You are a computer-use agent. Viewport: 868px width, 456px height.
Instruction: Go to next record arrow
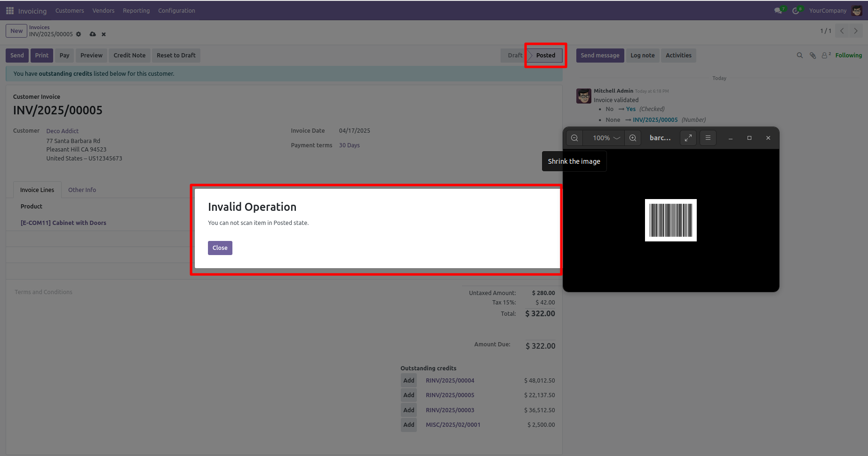click(856, 31)
